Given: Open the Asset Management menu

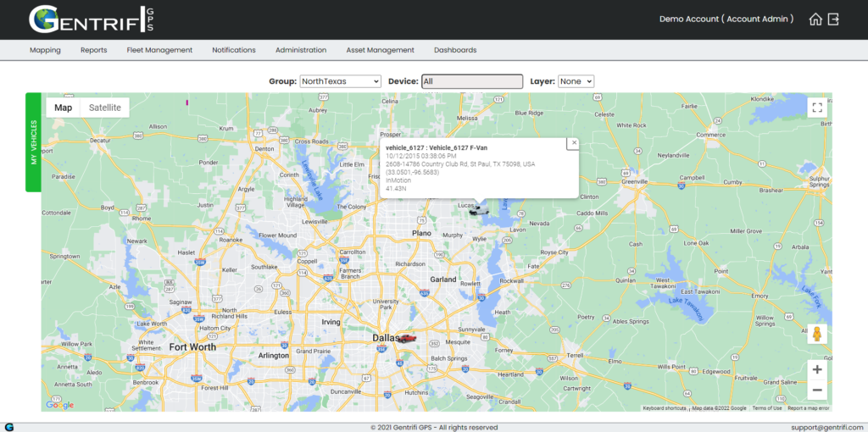Looking at the screenshot, I should pos(381,50).
